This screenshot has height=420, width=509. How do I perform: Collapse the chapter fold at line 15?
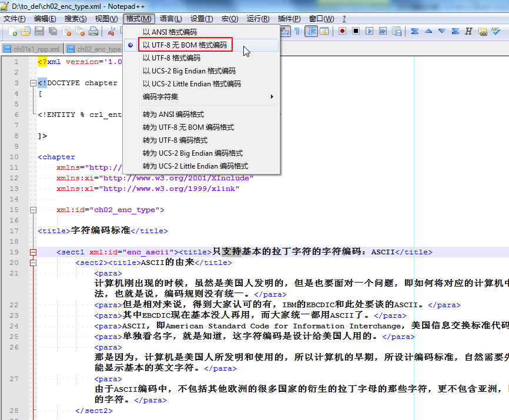coord(33,210)
